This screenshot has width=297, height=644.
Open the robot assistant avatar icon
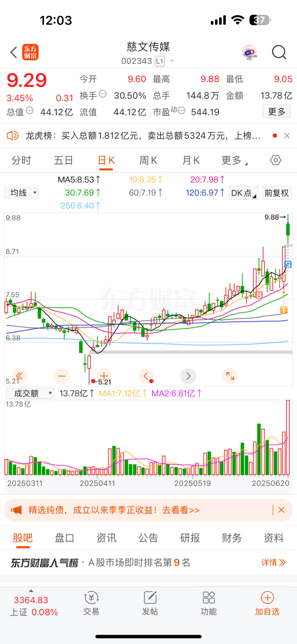(x=250, y=52)
